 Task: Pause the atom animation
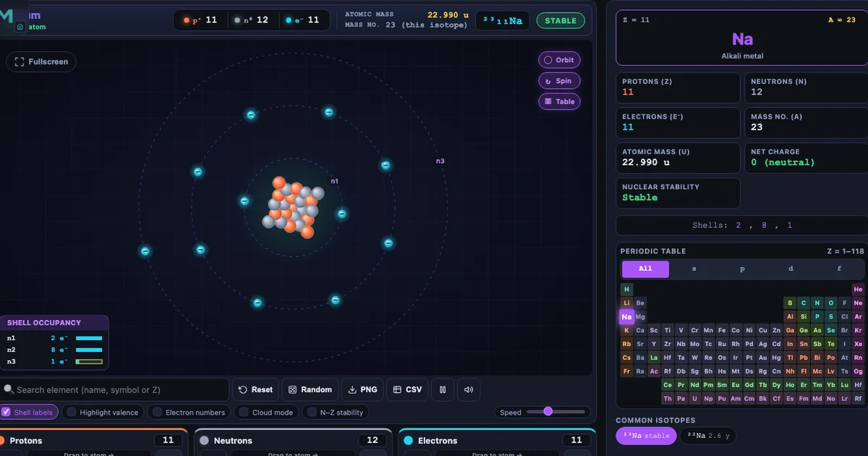click(443, 389)
